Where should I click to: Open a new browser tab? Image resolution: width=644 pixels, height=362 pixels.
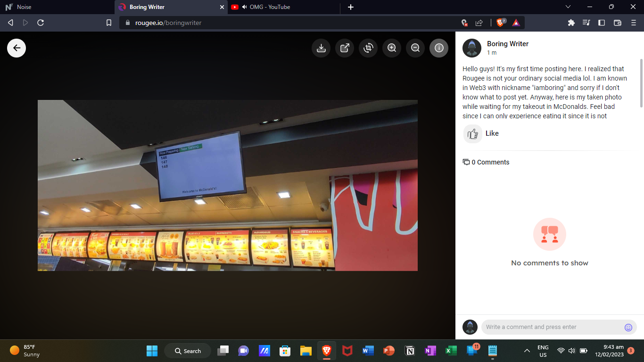[x=351, y=7]
